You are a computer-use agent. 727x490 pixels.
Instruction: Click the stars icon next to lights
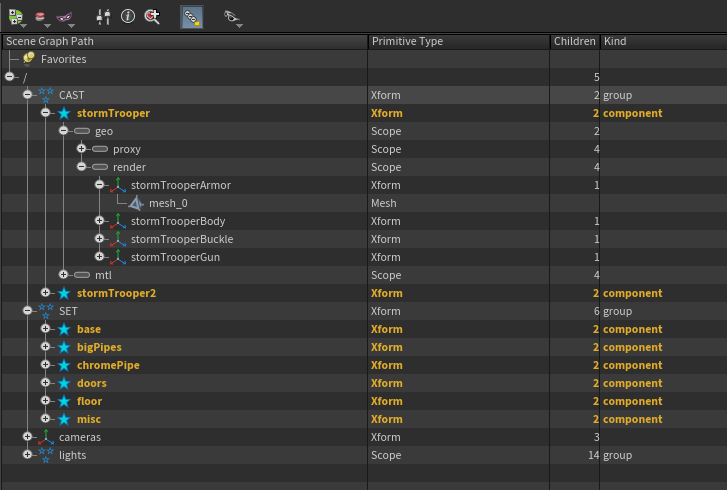click(x=45, y=455)
